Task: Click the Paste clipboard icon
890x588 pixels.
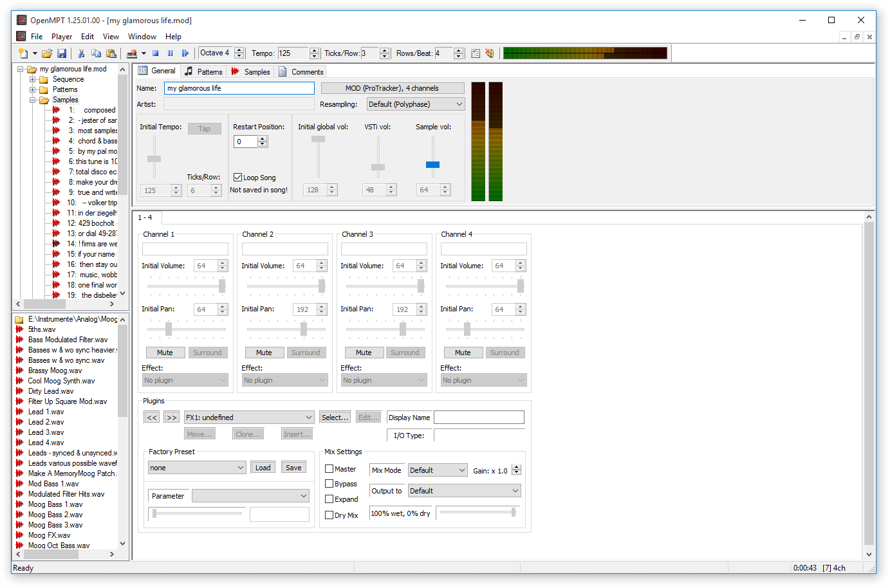Action: coord(111,53)
